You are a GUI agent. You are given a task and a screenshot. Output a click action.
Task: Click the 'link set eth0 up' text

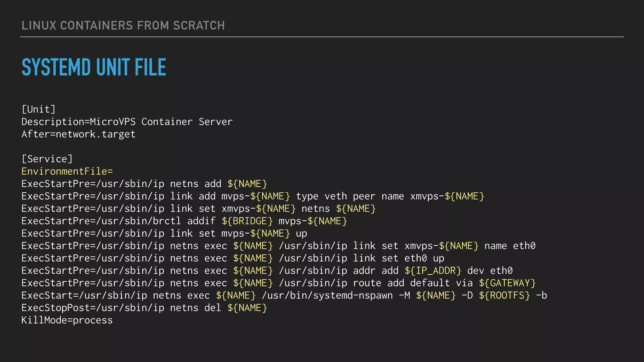(398, 258)
